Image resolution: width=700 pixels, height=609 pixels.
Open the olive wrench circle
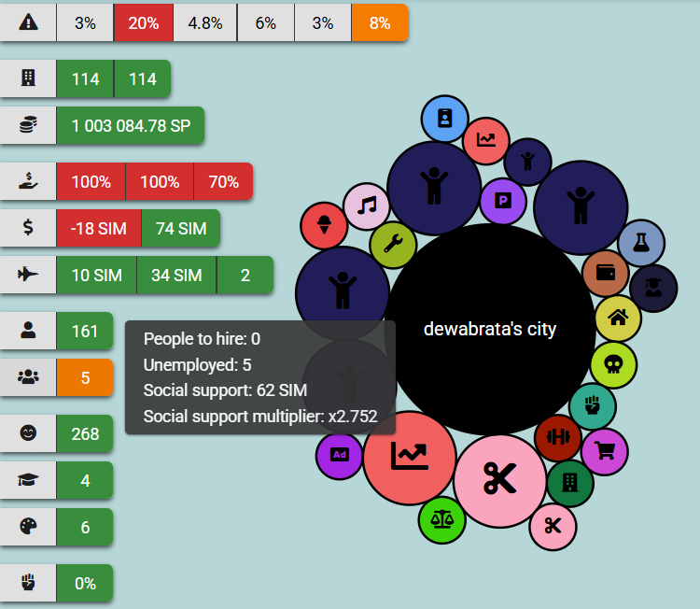click(393, 245)
